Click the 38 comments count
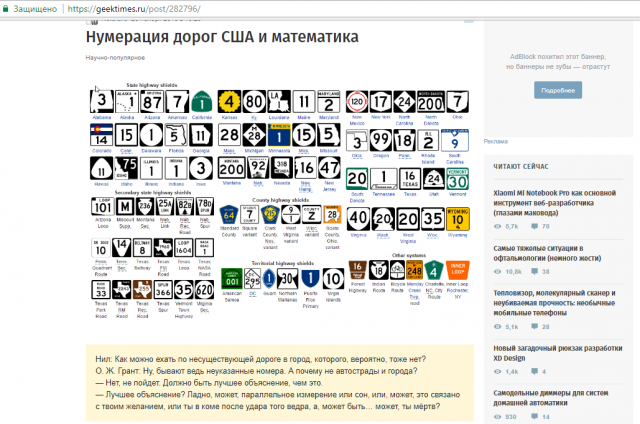Image resolution: width=640 pixels, height=424 pixels. click(x=546, y=271)
